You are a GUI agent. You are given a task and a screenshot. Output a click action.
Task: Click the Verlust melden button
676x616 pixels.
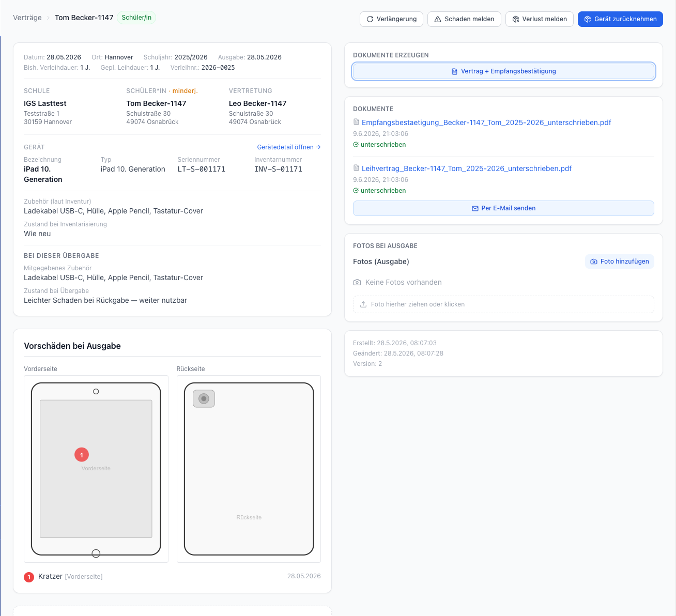(540, 19)
